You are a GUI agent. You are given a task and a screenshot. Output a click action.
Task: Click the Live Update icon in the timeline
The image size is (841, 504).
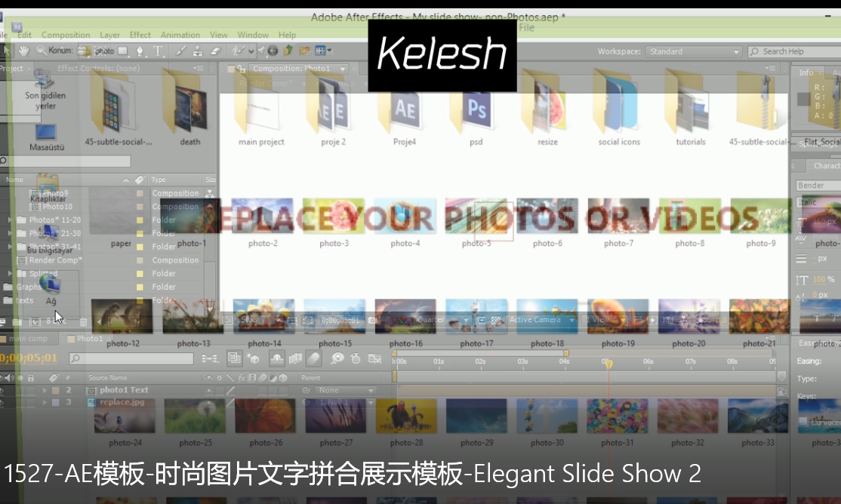coord(234,358)
